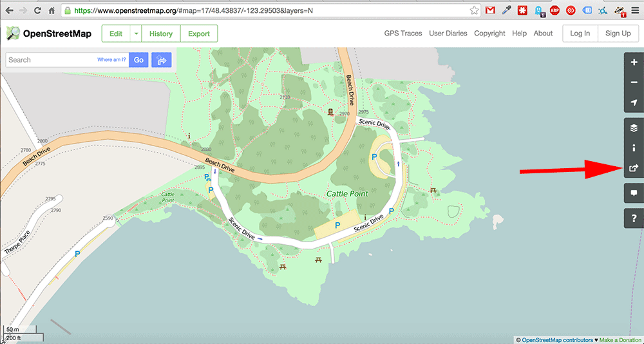
Task: Open directions with the arrow sign icon
Action: coord(162,60)
